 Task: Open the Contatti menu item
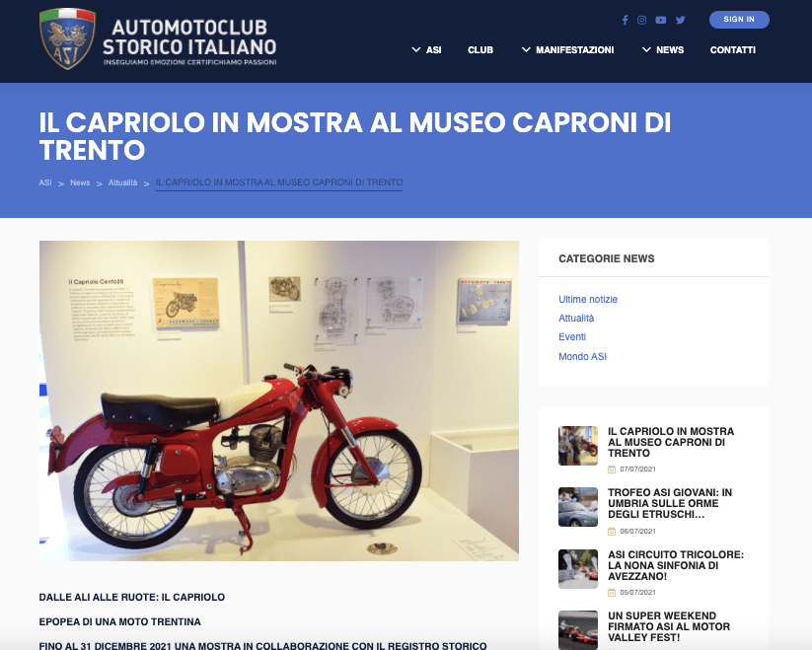pos(733,49)
